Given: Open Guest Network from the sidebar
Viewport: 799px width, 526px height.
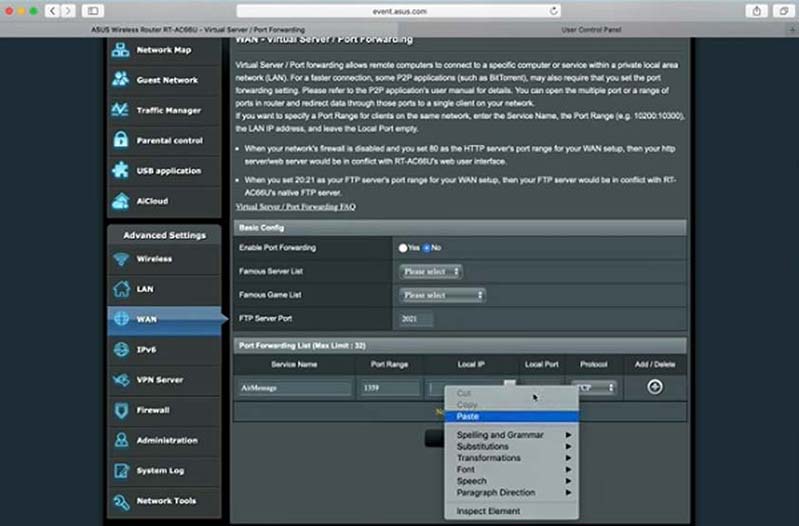Looking at the screenshot, I should click(x=121, y=80).
